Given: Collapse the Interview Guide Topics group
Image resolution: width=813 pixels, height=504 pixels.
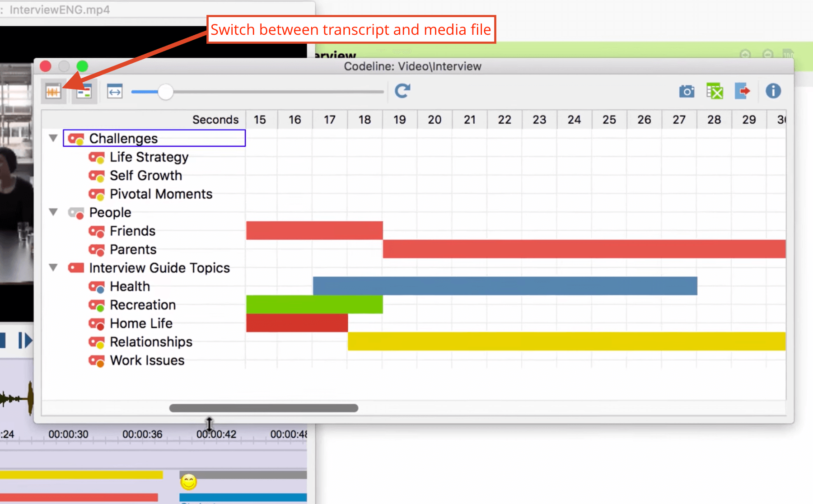Looking at the screenshot, I should (53, 267).
